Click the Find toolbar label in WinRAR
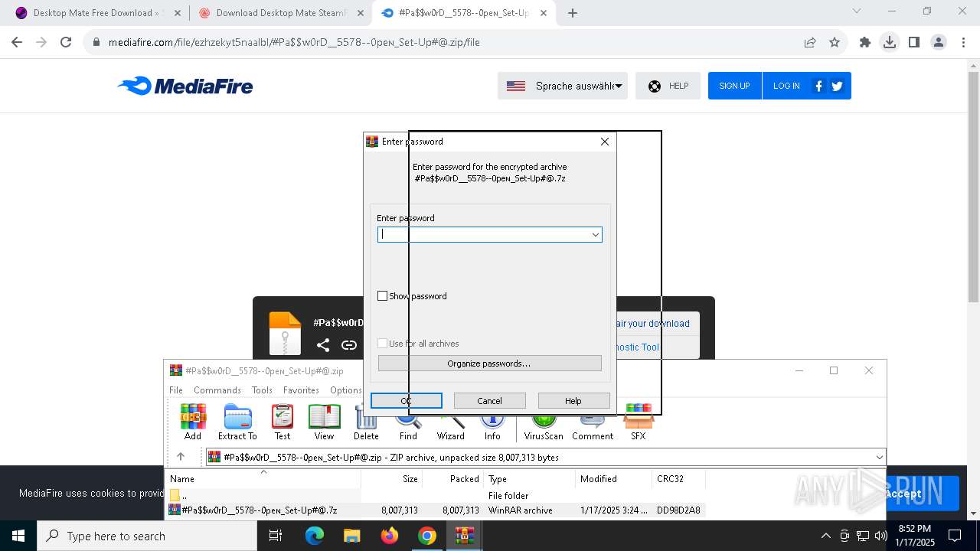 [x=408, y=436]
